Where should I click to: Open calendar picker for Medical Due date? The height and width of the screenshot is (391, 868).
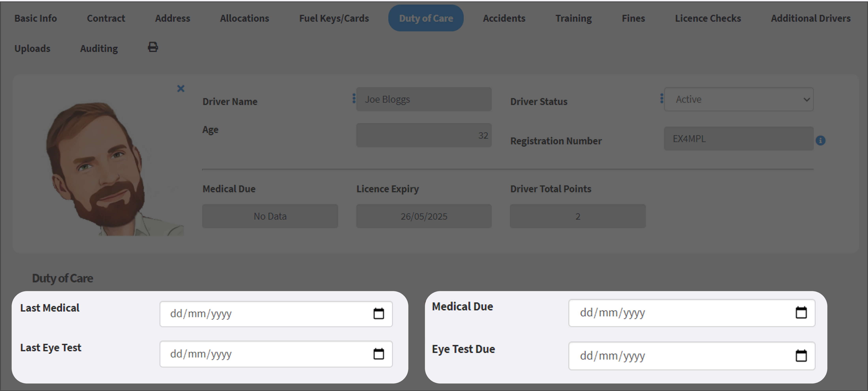pyautogui.click(x=801, y=313)
